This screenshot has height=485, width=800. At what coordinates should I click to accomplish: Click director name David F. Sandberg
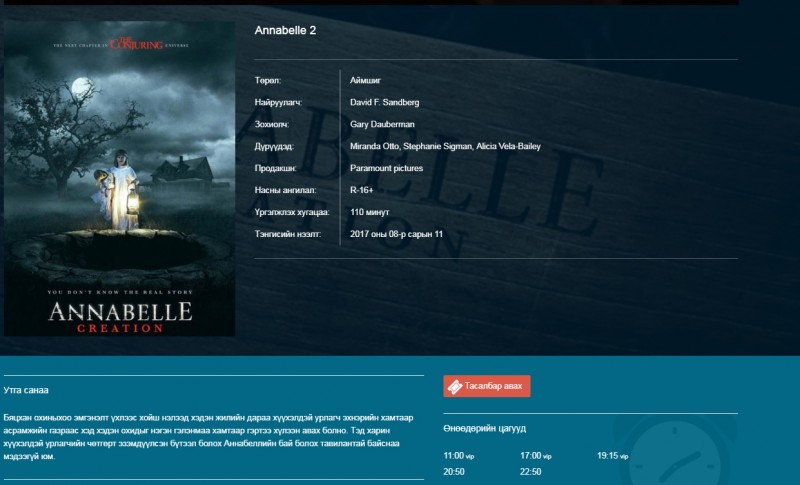[384, 102]
